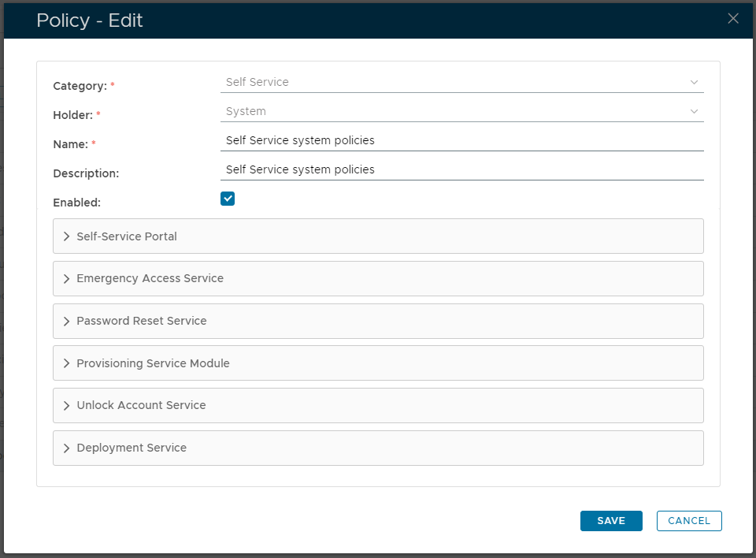
Task: Click the chevron icon before Password Reset Service
Action: [67, 322]
